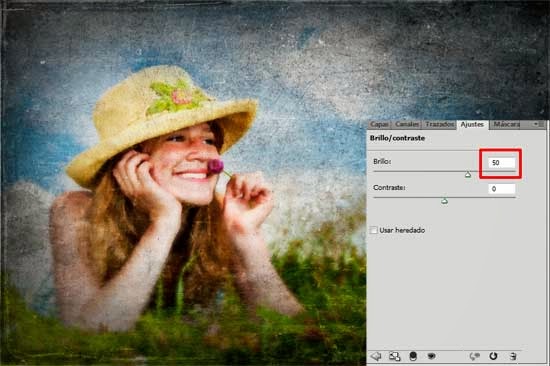Switch to the Trazados tab
Screen dimensions: 550x366
(x=439, y=124)
